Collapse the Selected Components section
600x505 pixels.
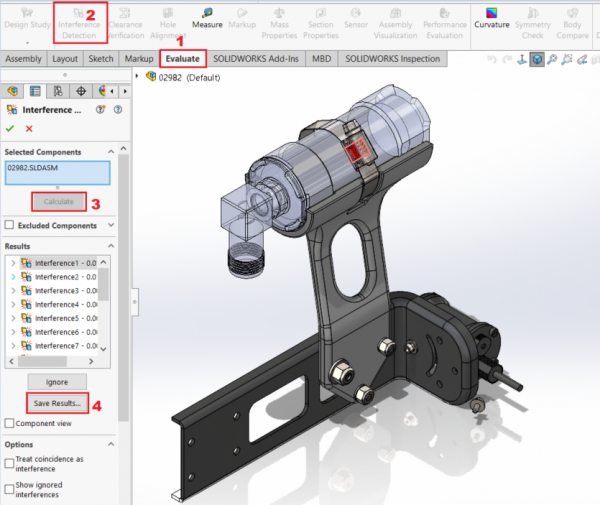coord(111,152)
